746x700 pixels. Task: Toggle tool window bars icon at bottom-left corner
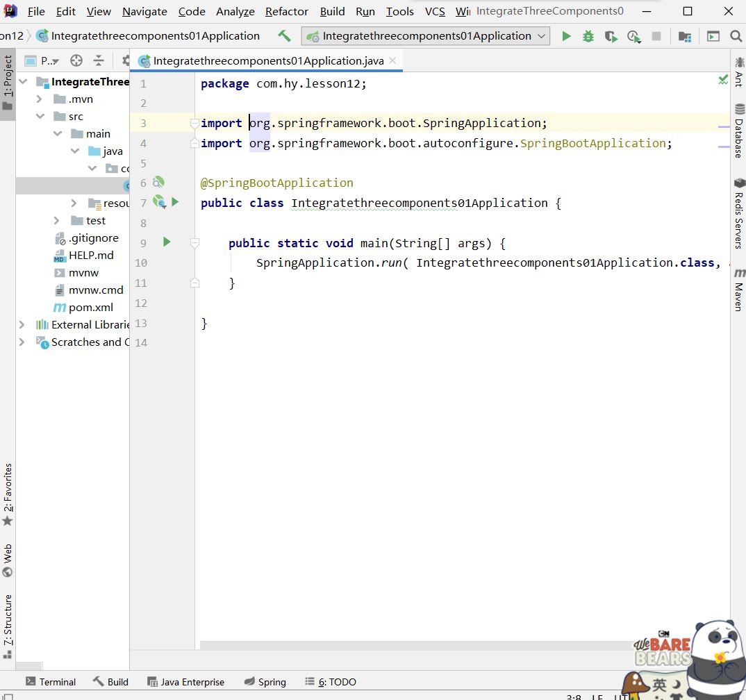click(8, 697)
